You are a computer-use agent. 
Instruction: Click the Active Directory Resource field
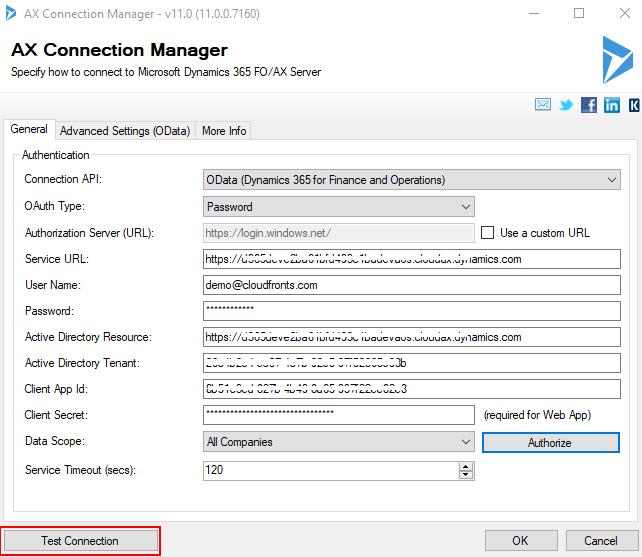[411, 337]
